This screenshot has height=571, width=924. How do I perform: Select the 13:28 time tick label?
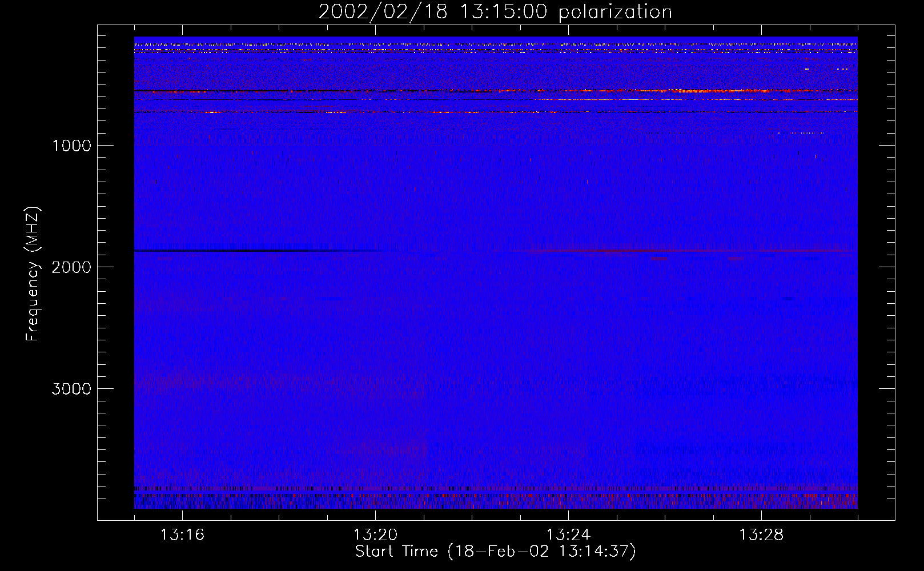tap(761, 535)
